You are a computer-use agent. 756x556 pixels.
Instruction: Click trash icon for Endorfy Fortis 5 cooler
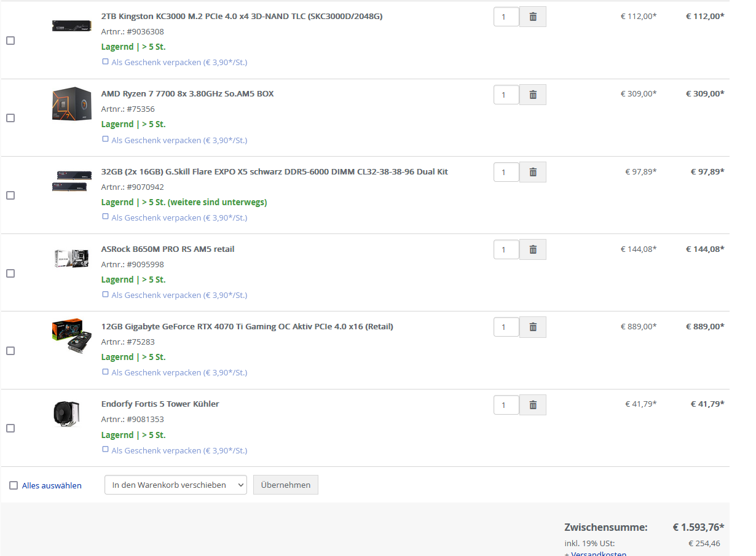click(533, 405)
